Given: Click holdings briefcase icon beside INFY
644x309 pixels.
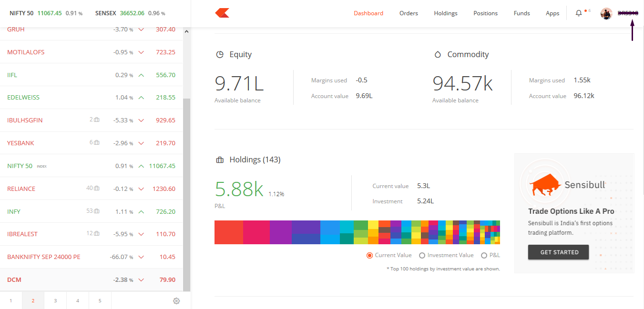Looking at the screenshot, I should (97, 211).
